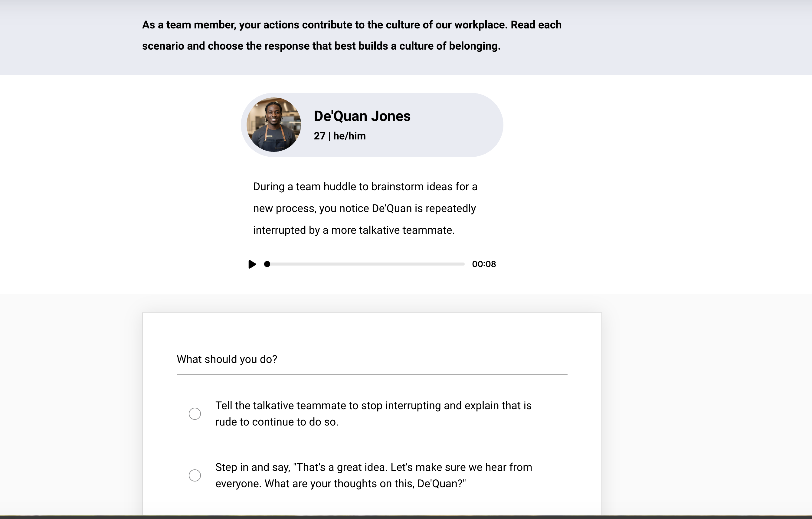Image resolution: width=812 pixels, height=519 pixels.
Task: Click answer text 'rude to continue to do so'
Action: pyautogui.click(x=277, y=422)
